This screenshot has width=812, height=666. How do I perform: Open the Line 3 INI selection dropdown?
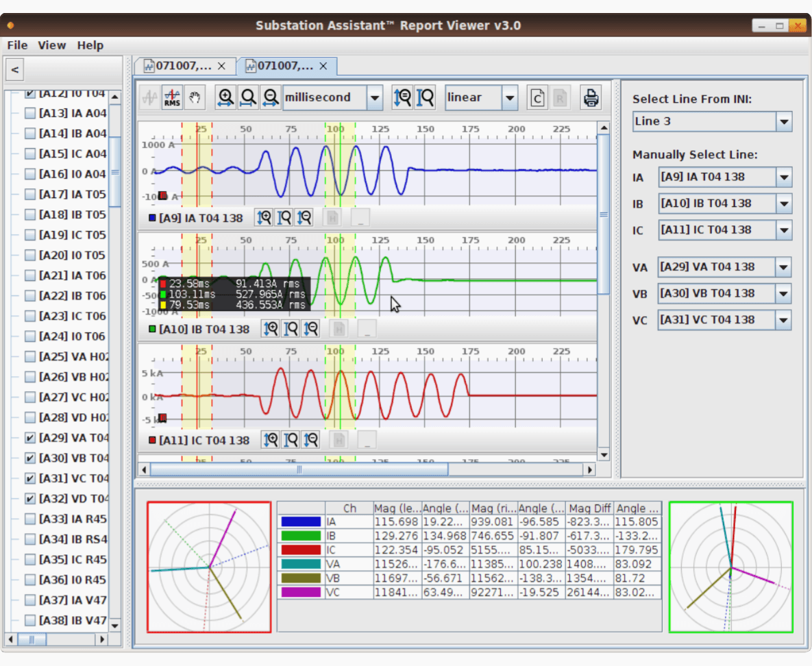coord(784,122)
